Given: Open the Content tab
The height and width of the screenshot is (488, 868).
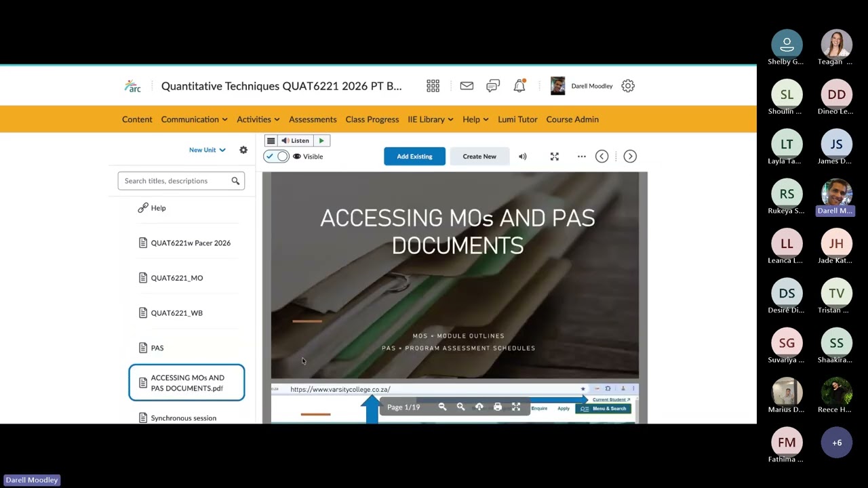Looking at the screenshot, I should (137, 119).
